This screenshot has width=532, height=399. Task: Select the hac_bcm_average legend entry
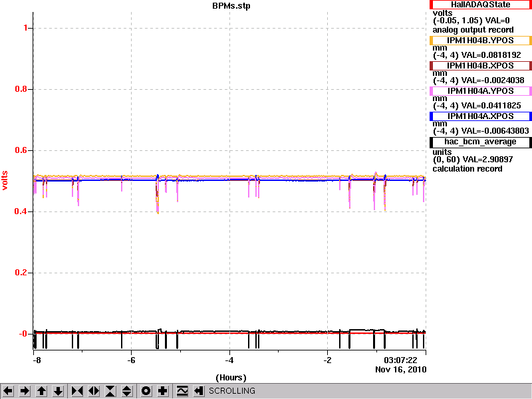click(x=480, y=142)
